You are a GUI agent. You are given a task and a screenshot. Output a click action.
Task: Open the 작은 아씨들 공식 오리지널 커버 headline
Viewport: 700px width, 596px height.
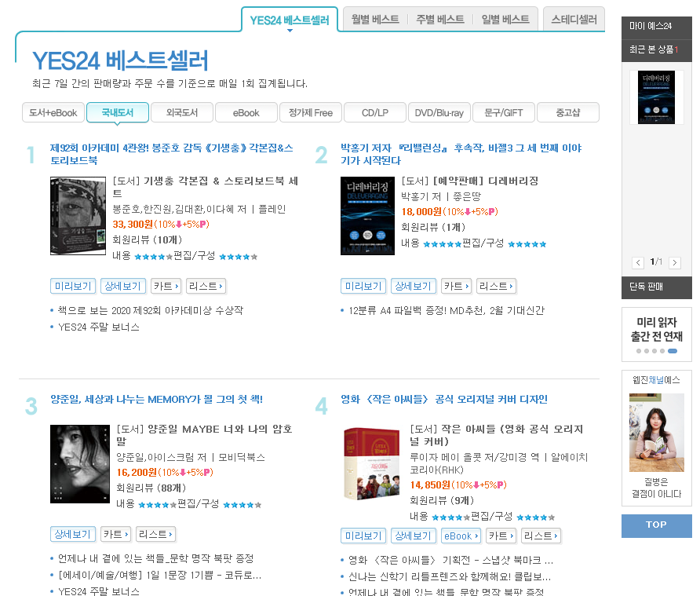pyautogui.click(x=444, y=400)
